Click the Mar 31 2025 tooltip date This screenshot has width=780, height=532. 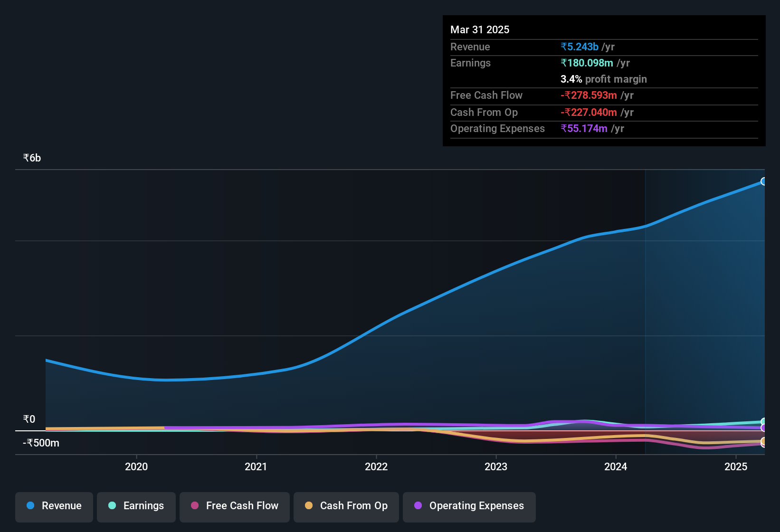coord(480,30)
